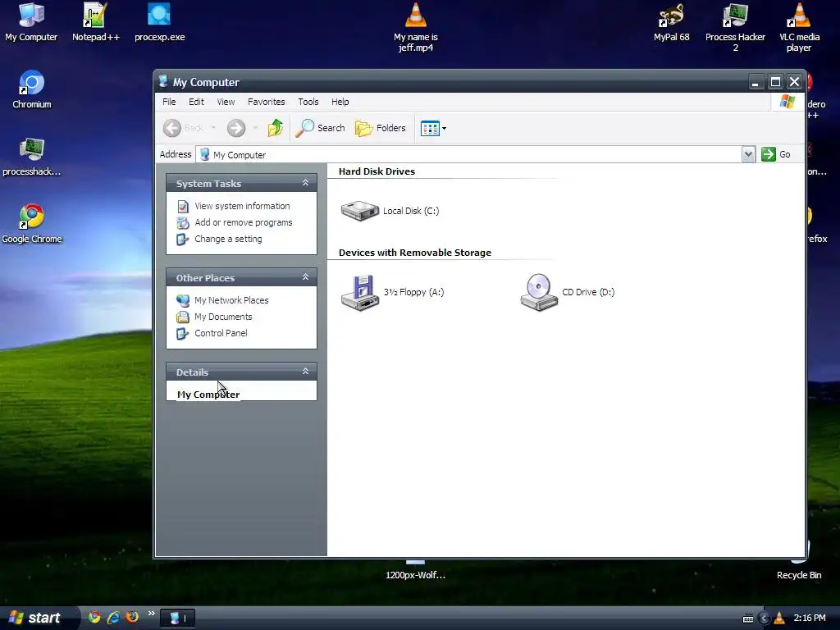Collapse the System Tasks panel
The height and width of the screenshot is (630, 840).
[x=305, y=183]
